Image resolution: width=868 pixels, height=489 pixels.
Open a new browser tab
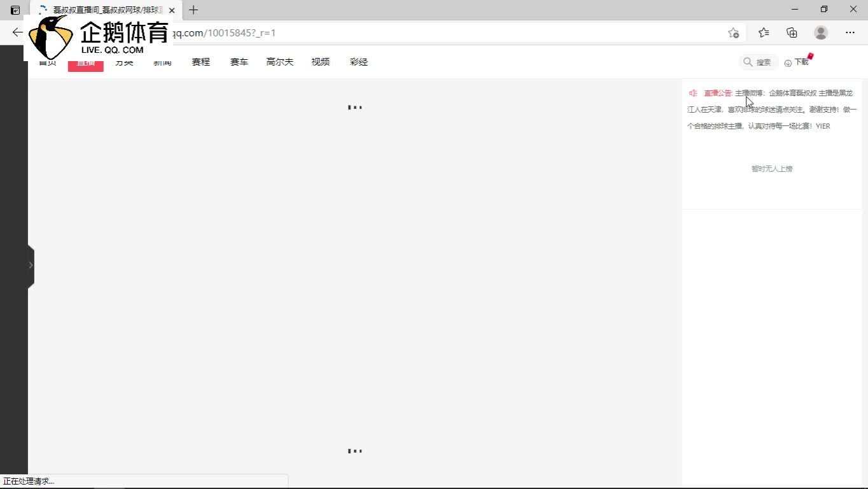click(193, 10)
